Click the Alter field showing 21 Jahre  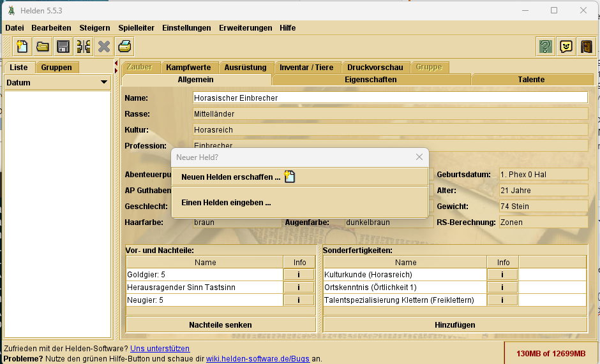(543, 191)
